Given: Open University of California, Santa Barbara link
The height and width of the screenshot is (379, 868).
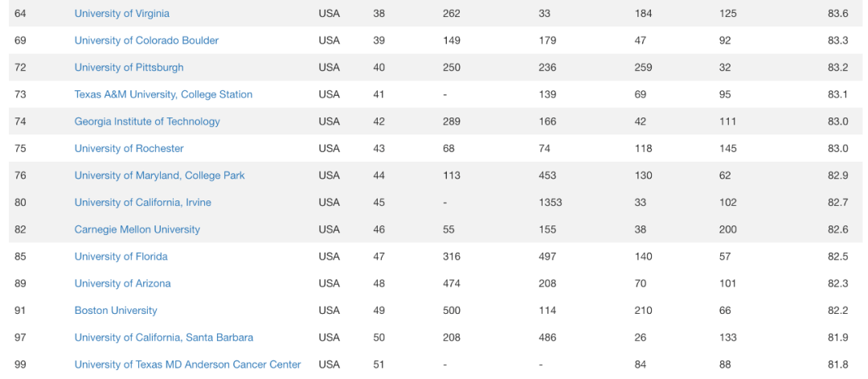Looking at the screenshot, I should click(164, 337).
